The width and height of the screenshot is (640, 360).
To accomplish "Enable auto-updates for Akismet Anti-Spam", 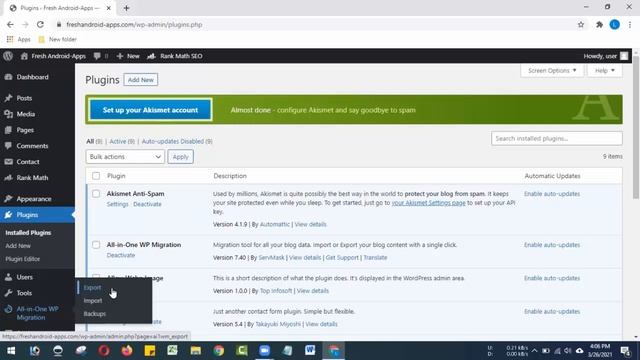I will tap(552, 193).
